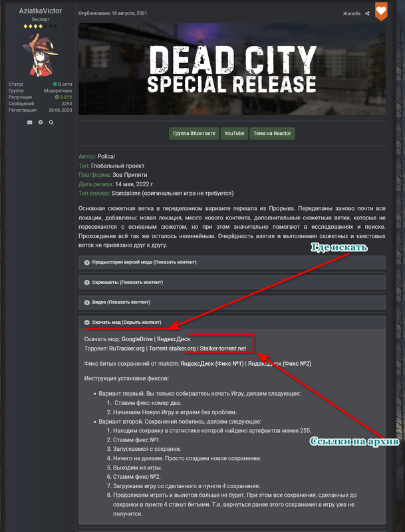Click the registration date 30.06.2020
The image size is (405, 532).
(61, 110)
